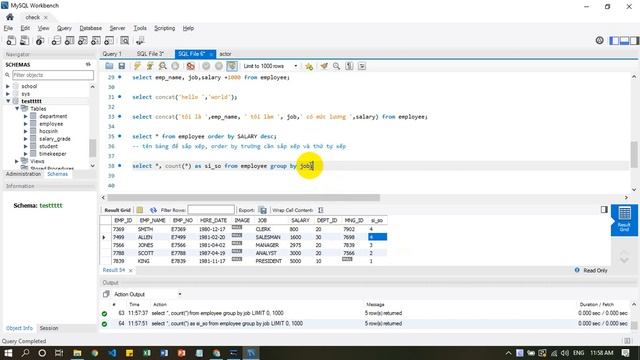640x360 pixels.
Task: Expand the school schema
Action: (x=8, y=86)
